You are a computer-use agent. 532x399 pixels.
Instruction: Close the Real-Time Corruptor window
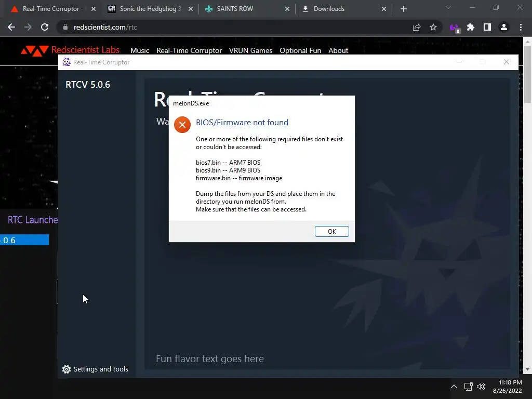(506, 62)
